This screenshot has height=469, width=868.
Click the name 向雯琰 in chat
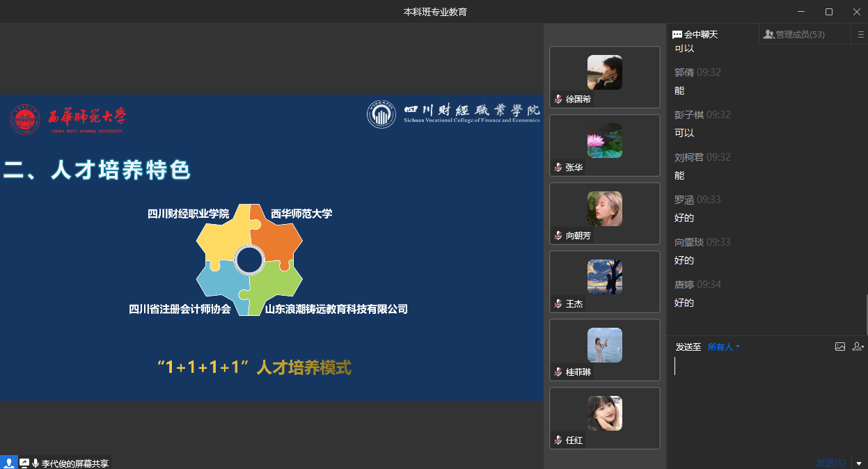tap(689, 242)
